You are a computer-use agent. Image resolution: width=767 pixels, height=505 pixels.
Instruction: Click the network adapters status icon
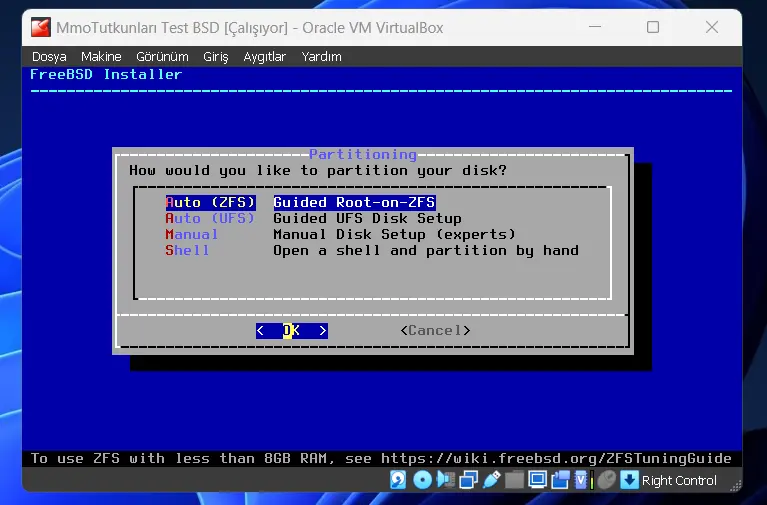pyautogui.click(x=468, y=480)
